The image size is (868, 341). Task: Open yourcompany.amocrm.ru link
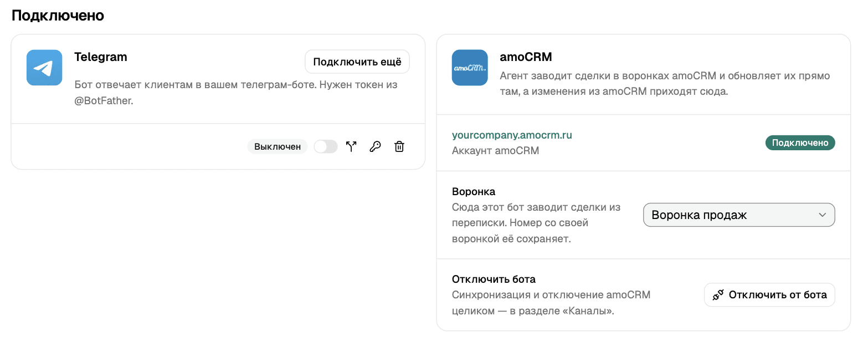pos(512,135)
